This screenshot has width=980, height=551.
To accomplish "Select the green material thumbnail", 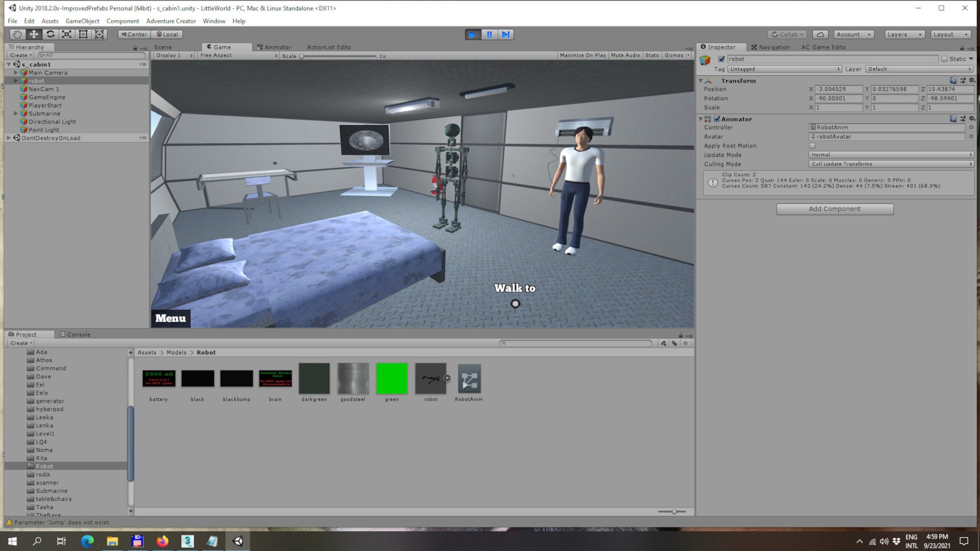I will (x=391, y=379).
